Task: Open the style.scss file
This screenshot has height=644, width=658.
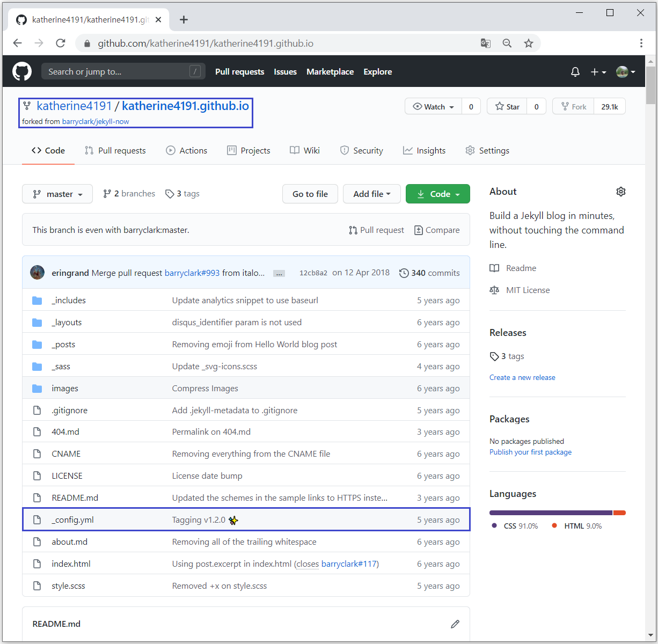Action: pos(68,586)
